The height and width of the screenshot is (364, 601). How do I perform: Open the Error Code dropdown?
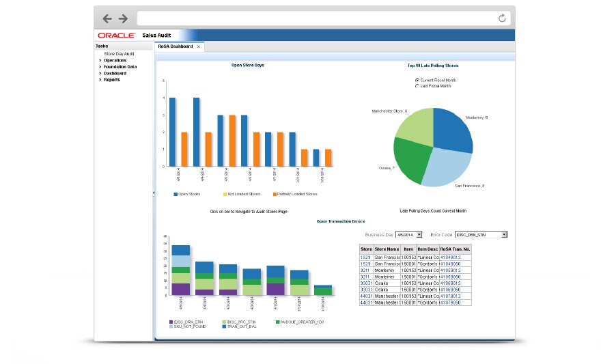(504, 234)
